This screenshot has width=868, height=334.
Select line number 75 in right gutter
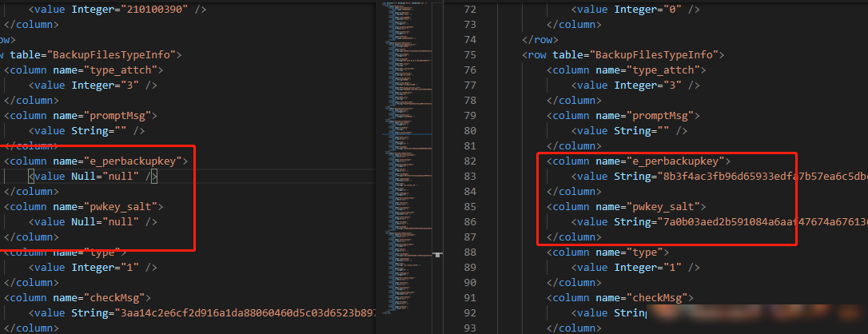pyautogui.click(x=470, y=55)
